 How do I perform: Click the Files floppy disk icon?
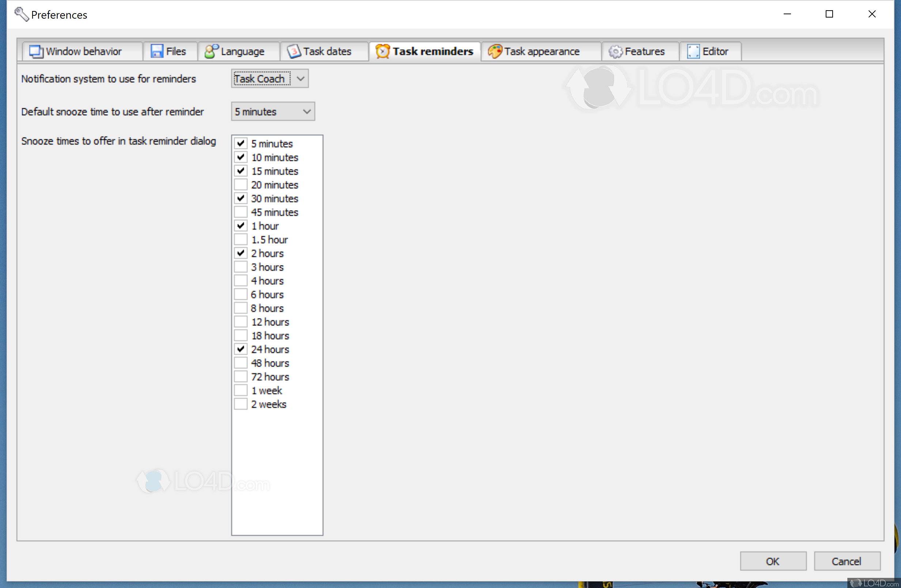[156, 51]
